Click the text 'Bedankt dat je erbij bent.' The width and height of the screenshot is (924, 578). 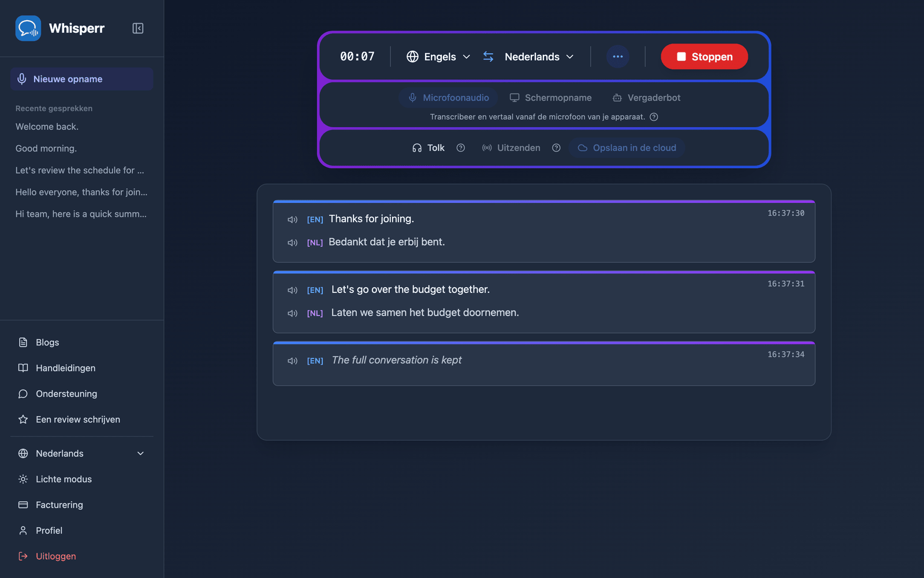[387, 242]
